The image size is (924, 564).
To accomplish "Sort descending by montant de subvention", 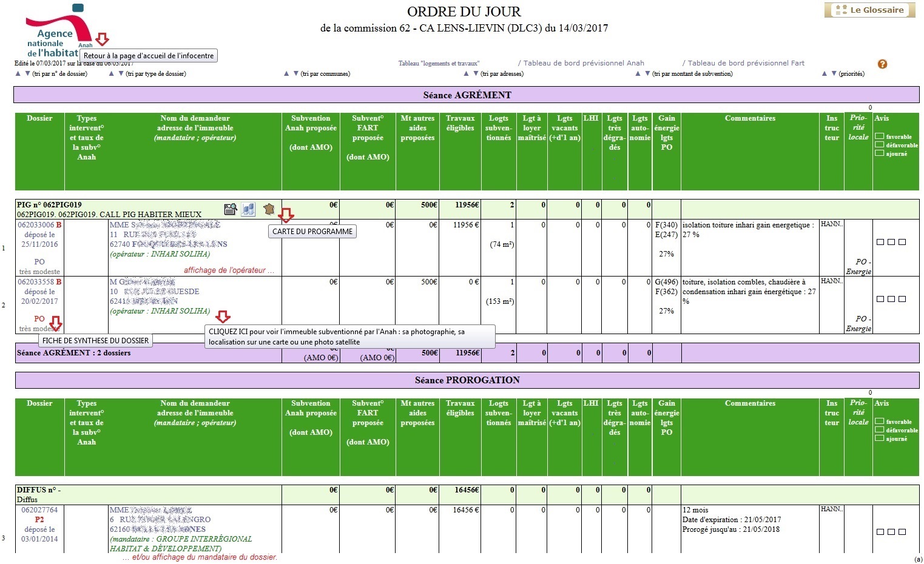I will [647, 74].
